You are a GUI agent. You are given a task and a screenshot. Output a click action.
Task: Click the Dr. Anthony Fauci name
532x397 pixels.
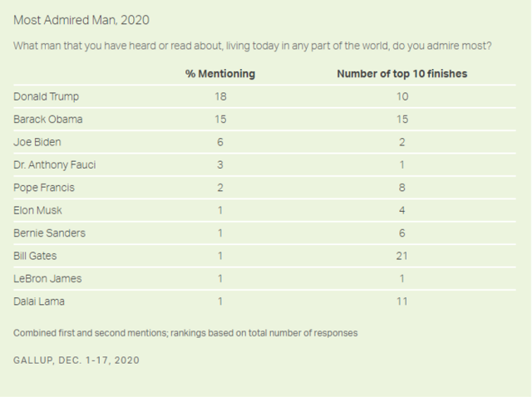tap(55, 164)
